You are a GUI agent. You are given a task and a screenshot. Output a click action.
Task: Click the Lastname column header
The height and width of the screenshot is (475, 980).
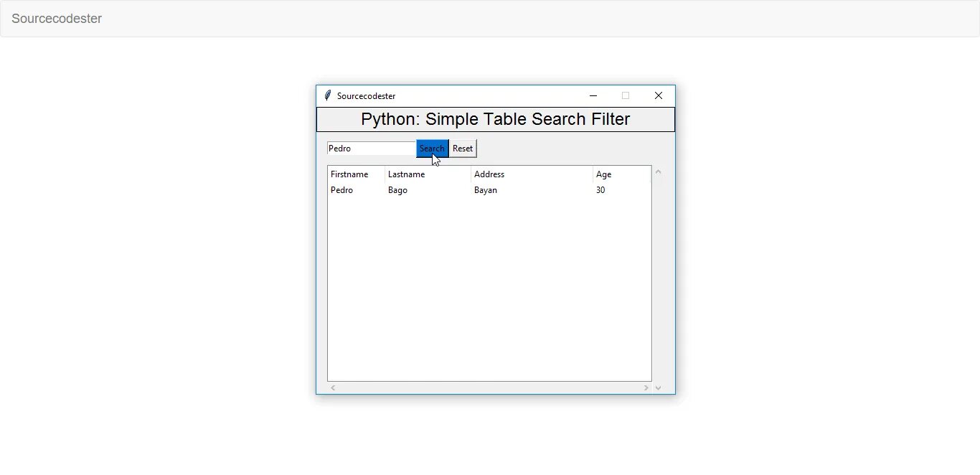(428, 174)
